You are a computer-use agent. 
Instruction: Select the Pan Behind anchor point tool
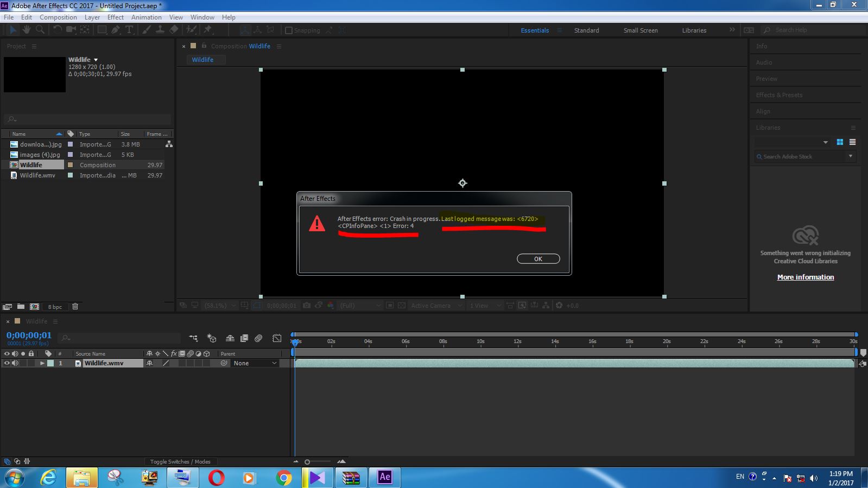[84, 30]
